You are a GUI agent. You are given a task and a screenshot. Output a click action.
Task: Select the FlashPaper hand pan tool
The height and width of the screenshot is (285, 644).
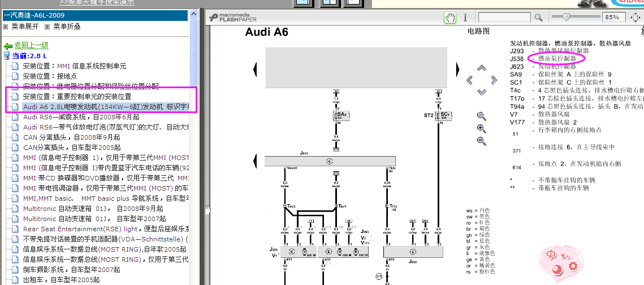450,18
